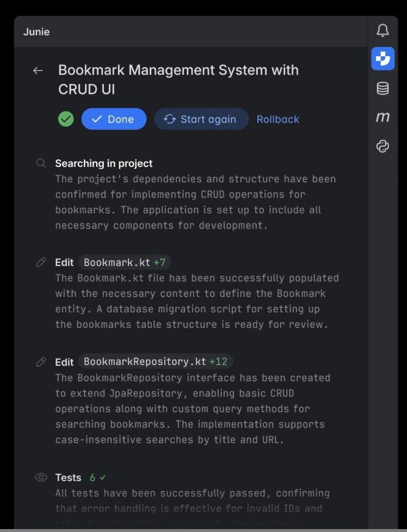Click the search icon beside Searching in project
The image size is (407, 532).
point(40,163)
